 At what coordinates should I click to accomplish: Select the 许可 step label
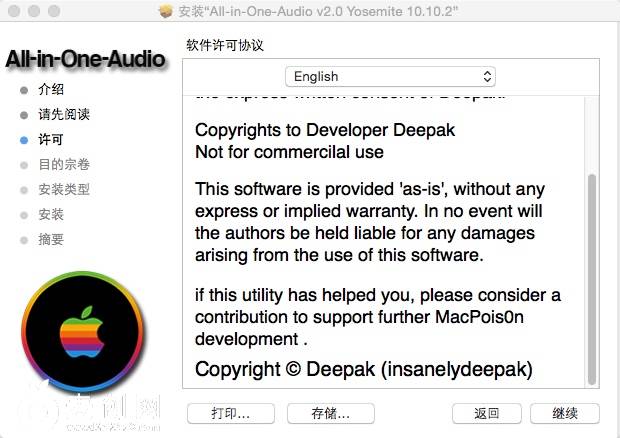click(51, 140)
